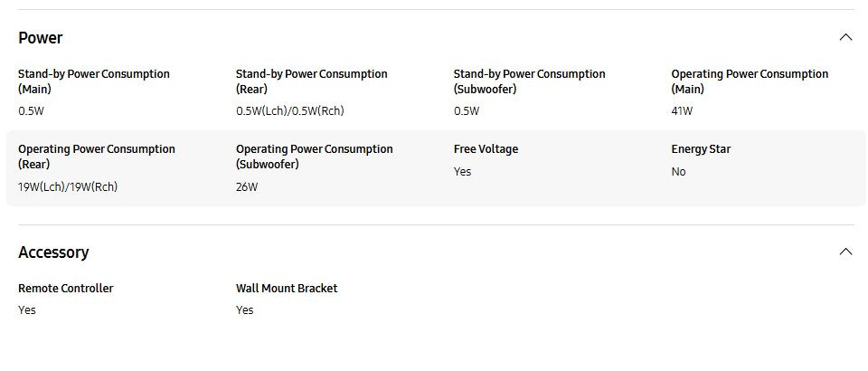868x371 pixels.
Task: Click the Energy Star "No" value
Action: (x=678, y=172)
